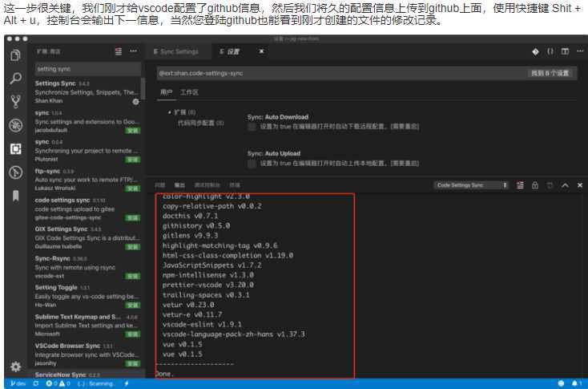This screenshot has width=588, height=389.
Task: Select the 工作区 settings scope tab
Action: [x=189, y=92]
